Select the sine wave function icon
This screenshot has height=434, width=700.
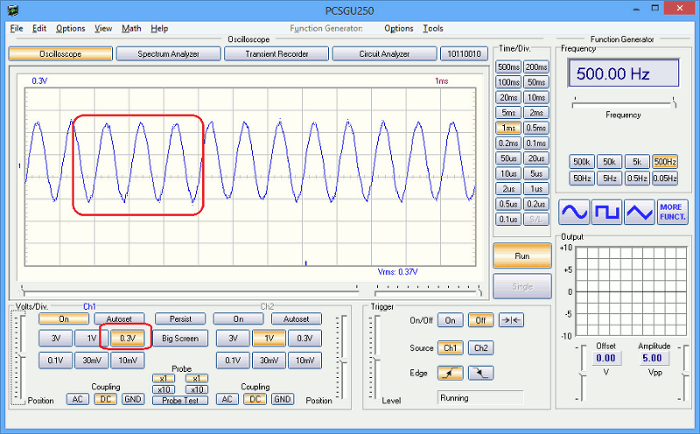point(574,212)
